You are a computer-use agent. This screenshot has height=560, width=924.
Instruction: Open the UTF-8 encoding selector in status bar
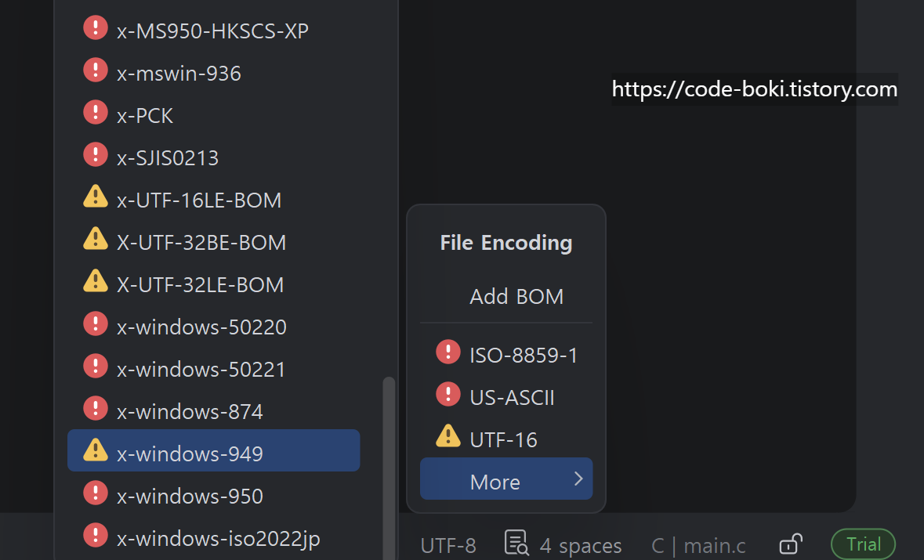pos(448,546)
